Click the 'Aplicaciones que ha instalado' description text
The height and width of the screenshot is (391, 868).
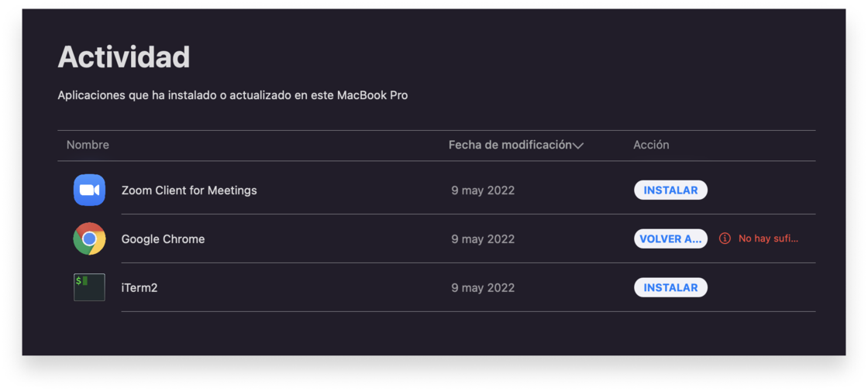pyautogui.click(x=232, y=95)
